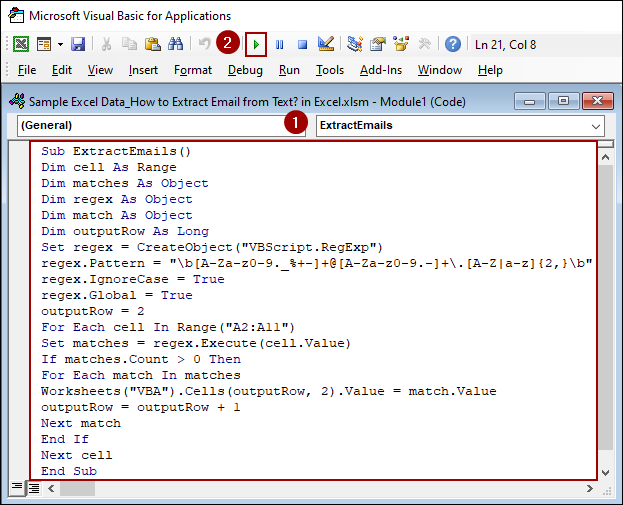
Task: Click the 'regex.Global = True' line
Action: tap(117, 295)
